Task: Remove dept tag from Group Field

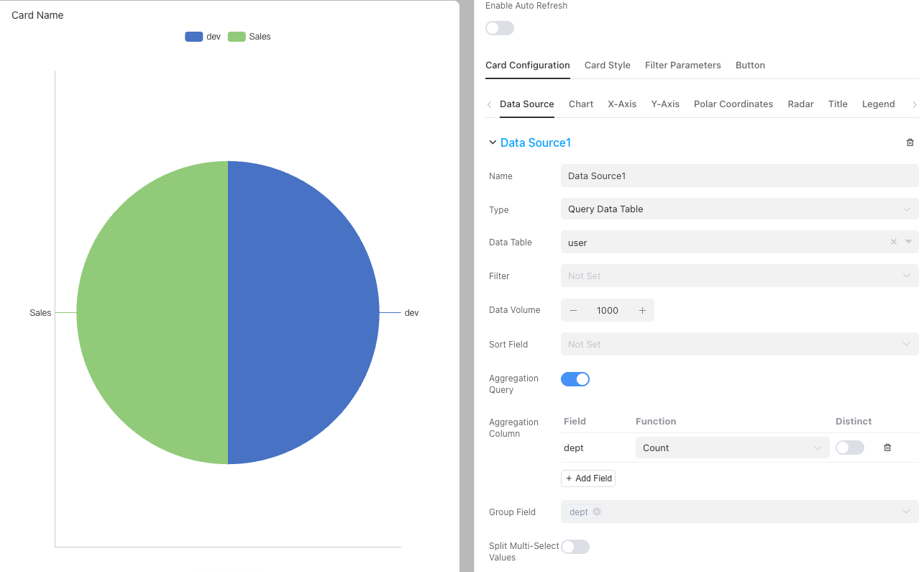Action: pyautogui.click(x=597, y=512)
